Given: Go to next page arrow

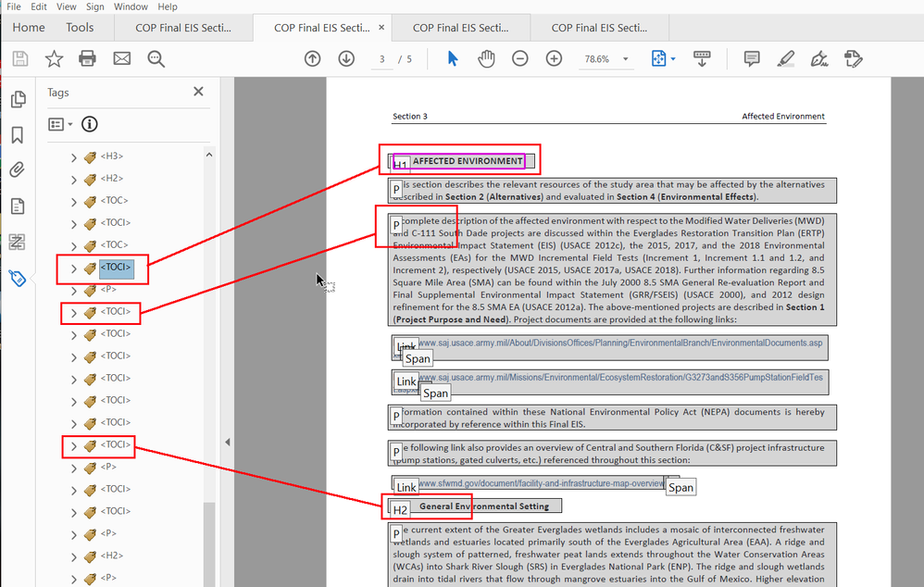Looking at the screenshot, I should pos(346,58).
